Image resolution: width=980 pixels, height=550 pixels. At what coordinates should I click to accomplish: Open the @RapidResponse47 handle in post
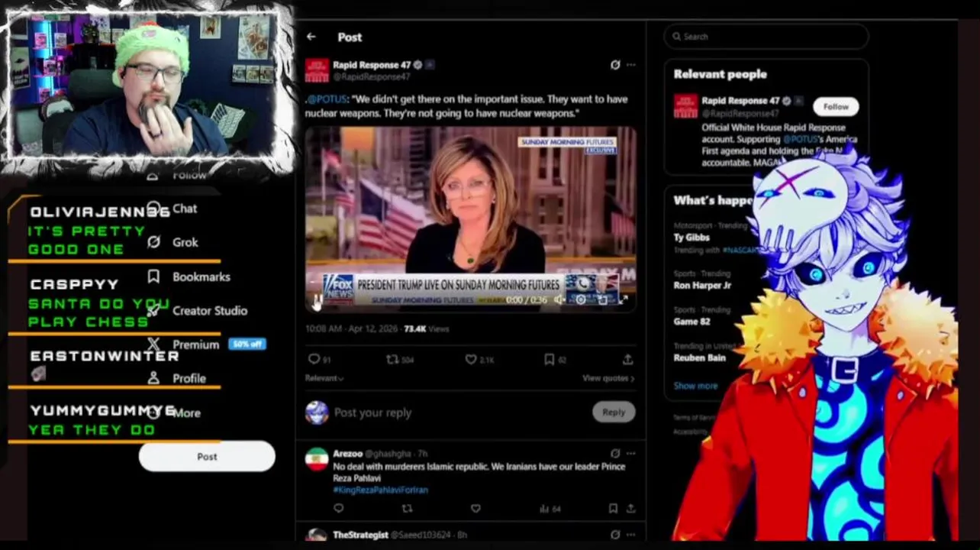372,77
